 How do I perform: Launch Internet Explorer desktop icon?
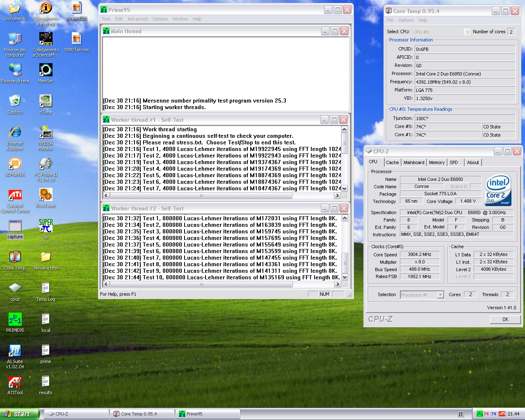[15, 138]
